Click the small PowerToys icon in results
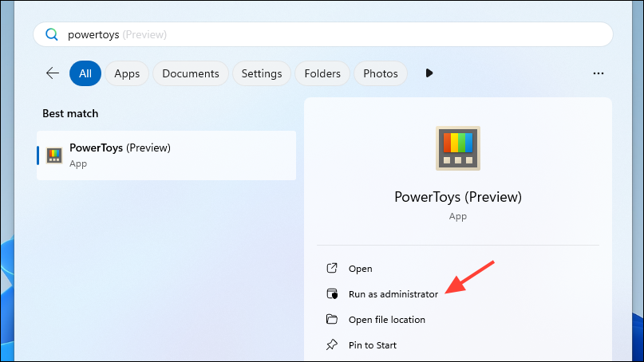The height and width of the screenshot is (362, 644). pos(54,155)
